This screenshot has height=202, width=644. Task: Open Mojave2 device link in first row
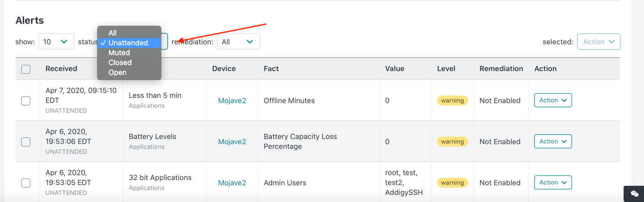[x=232, y=101]
